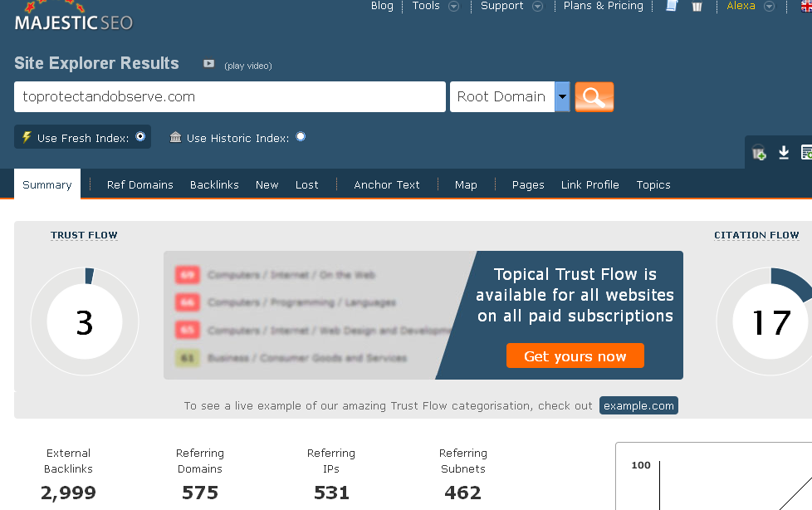Open the Map tab
Viewport: 812px width, 510px height.
[x=466, y=185]
